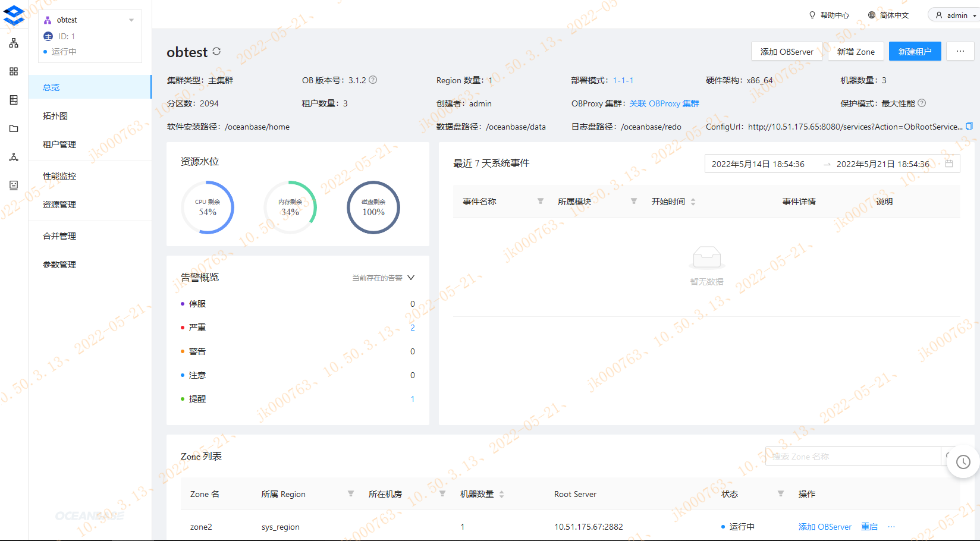Click Add OBServer link in zone2 row
The height and width of the screenshot is (541, 980).
[x=825, y=527]
